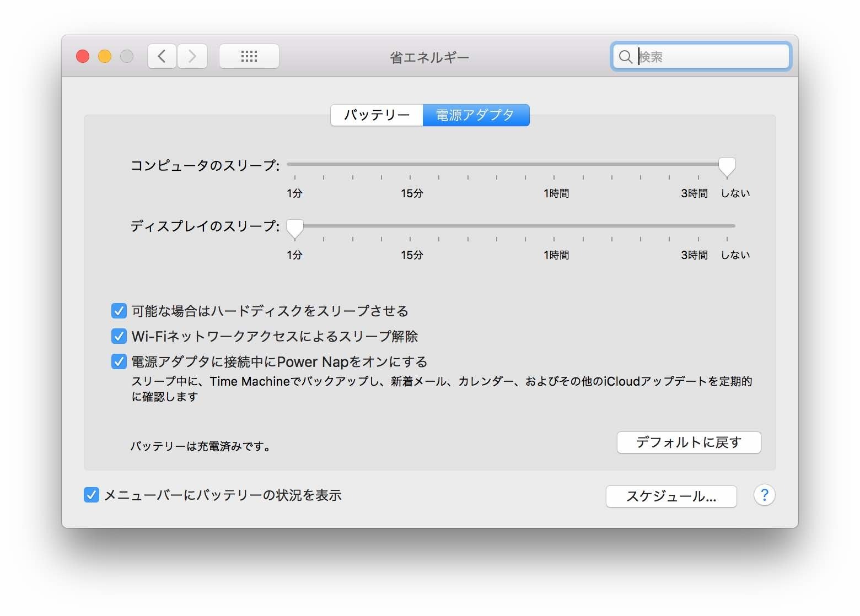Uncheck メニューバーにバッテリーの状況を表示
The width and height of the screenshot is (860, 616).
coord(92,495)
